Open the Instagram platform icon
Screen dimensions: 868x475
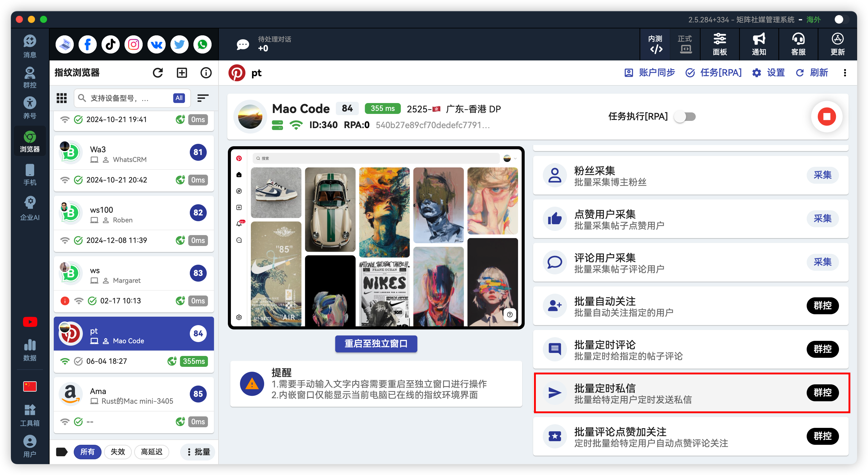[134, 44]
